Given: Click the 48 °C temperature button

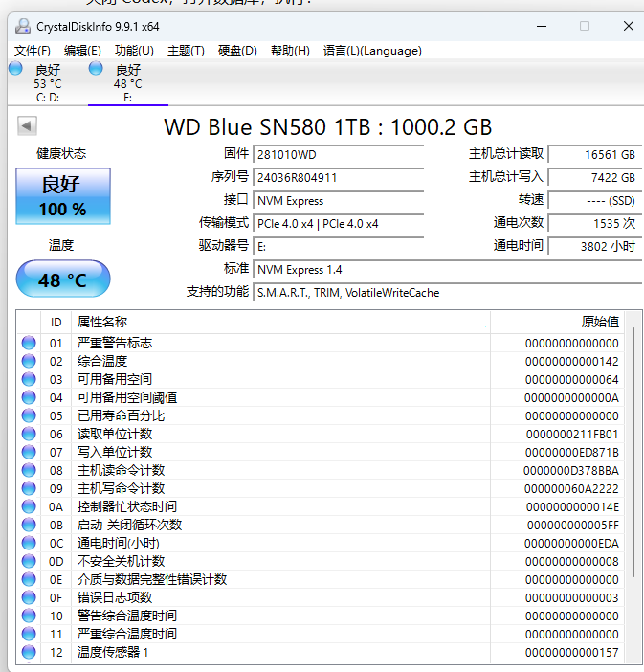Looking at the screenshot, I should (x=63, y=279).
